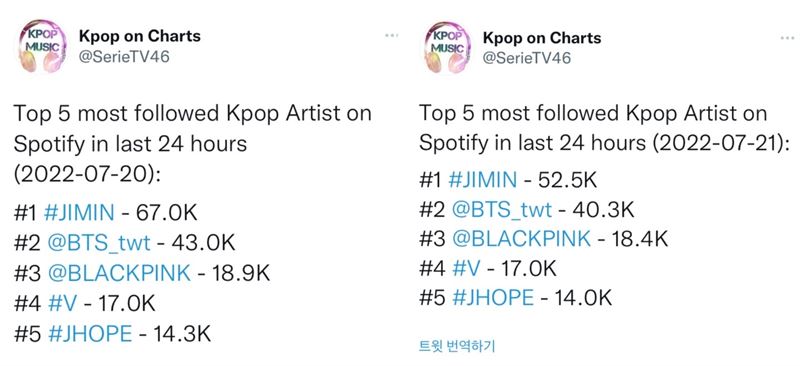Open #JIMIN hashtag with 52.5K
The image size is (800, 366).
[x=483, y=180]
